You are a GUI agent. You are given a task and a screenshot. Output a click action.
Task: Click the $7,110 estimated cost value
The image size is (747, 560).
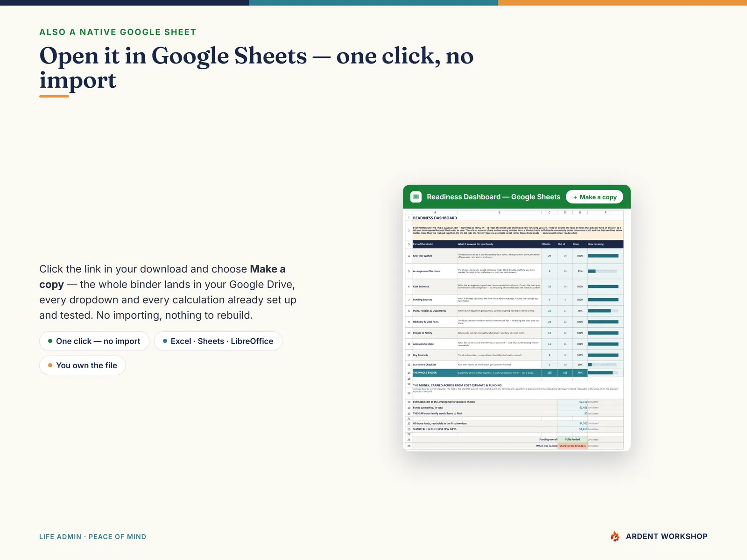(583, 402)
